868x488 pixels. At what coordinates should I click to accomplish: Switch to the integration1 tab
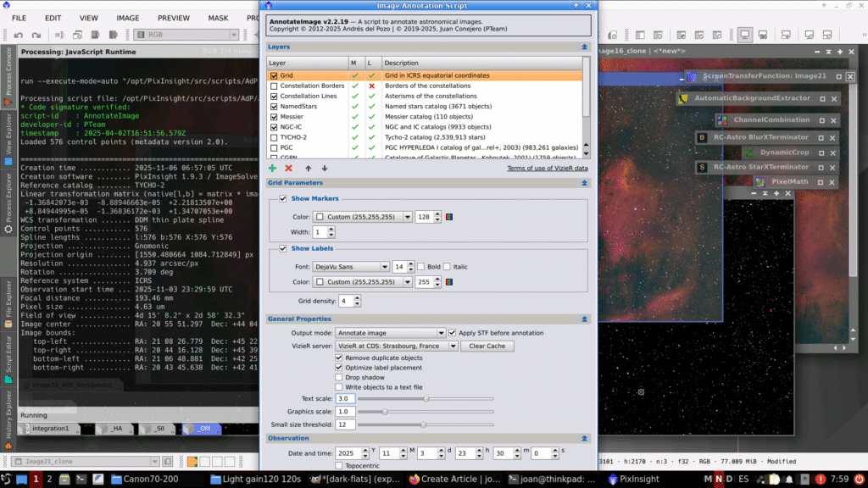[49, 429]
